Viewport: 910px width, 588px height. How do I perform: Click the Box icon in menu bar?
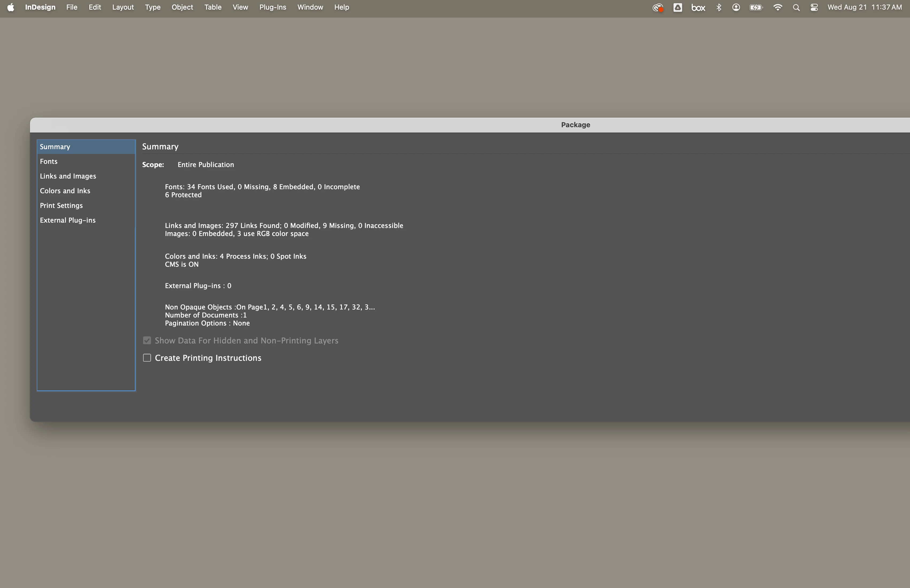pos(698,7)
